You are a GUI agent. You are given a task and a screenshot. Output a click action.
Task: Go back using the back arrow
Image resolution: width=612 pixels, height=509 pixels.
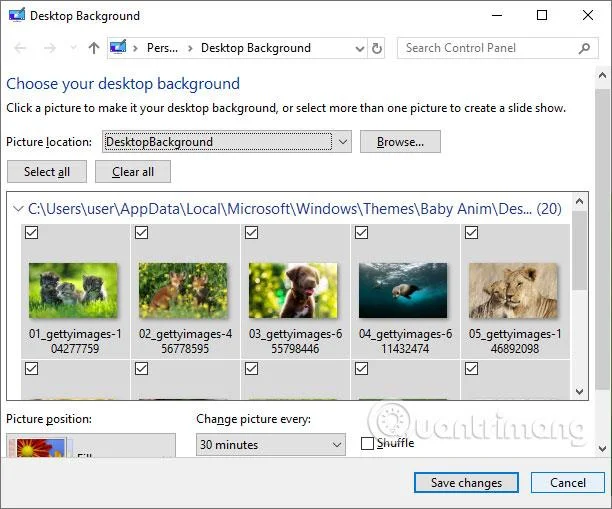tap(20, 48)
